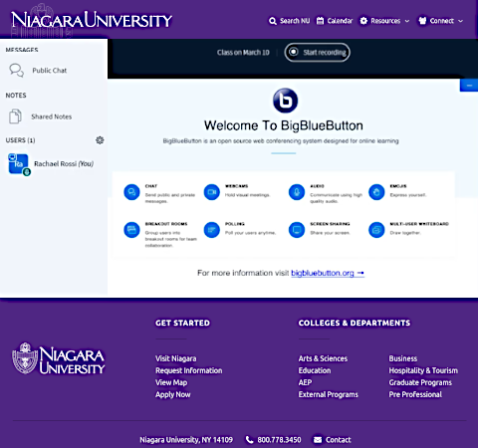Open the Contact footer link
478x448 pixels.
point(339,440)
